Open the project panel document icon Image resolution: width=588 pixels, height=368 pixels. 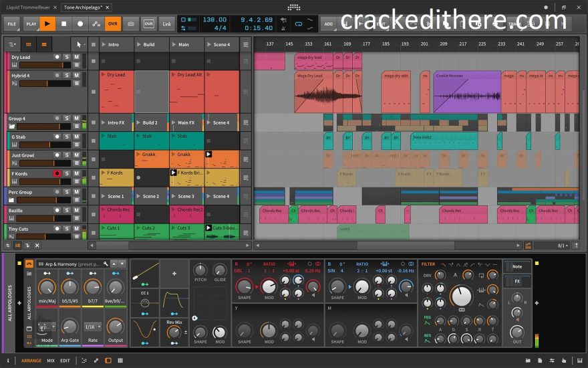pyautogui.click(x=540, y=361)
